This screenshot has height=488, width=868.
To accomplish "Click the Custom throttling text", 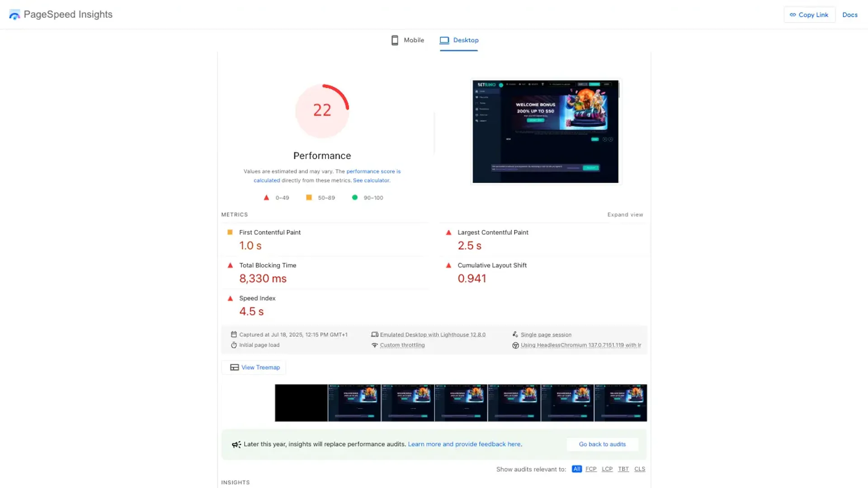I will point(402,345).
